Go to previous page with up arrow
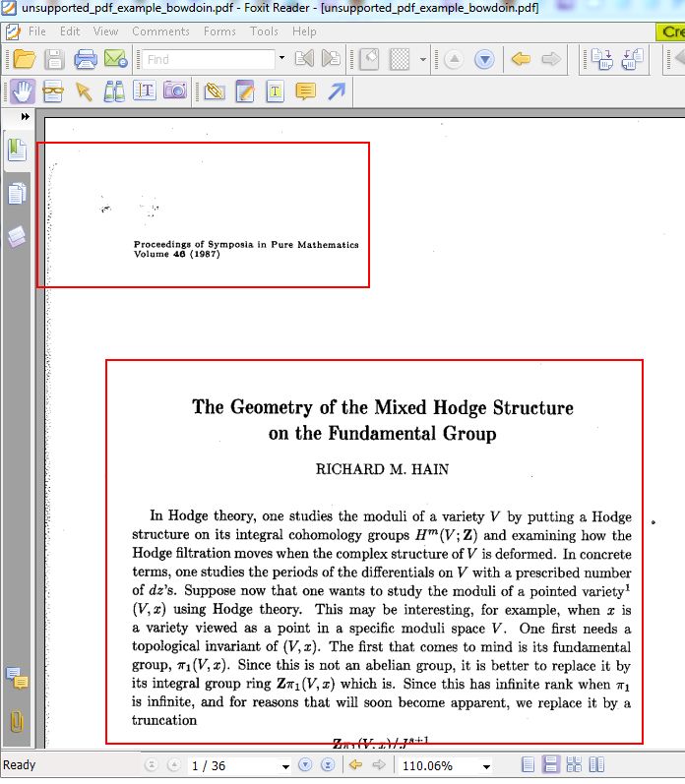 point(454,59)
